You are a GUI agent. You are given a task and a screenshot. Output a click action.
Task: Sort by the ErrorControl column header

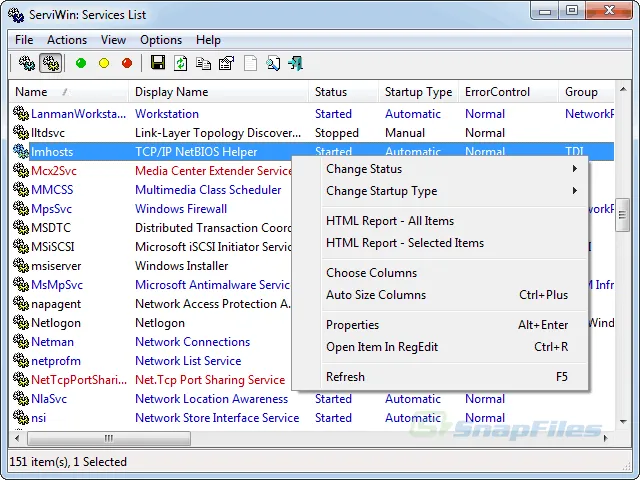tap(509, 92)
